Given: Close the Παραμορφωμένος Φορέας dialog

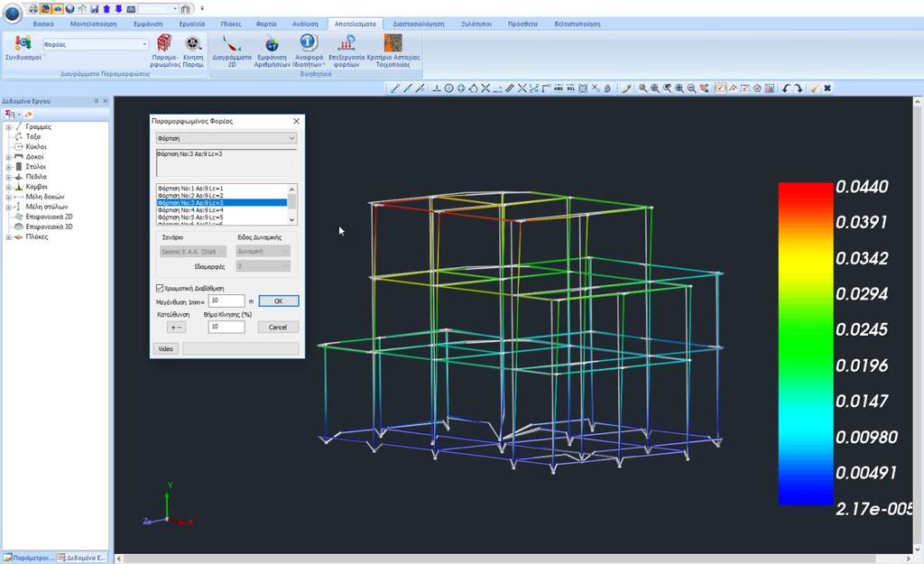Looking at the screenshot, I should [x=296, y=121].
